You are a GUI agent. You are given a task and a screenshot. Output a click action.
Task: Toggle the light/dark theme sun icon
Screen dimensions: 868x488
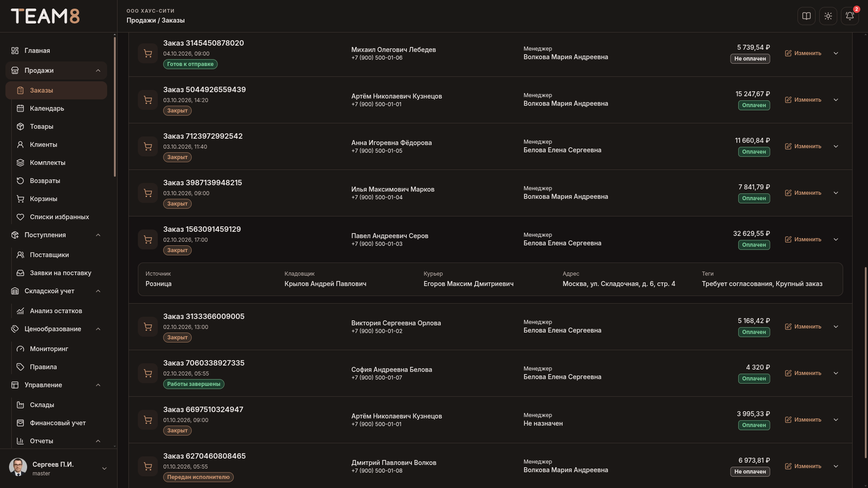click(x=828, y=16)
